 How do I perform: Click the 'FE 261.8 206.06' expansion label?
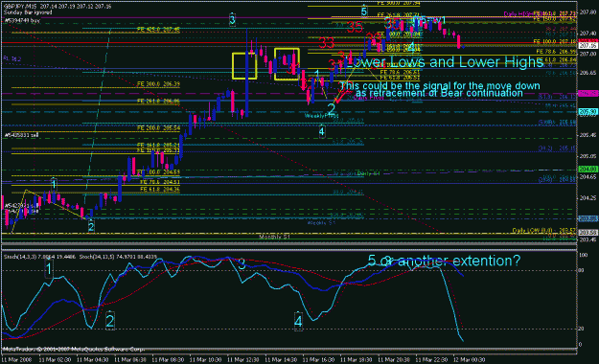[158, 102]
